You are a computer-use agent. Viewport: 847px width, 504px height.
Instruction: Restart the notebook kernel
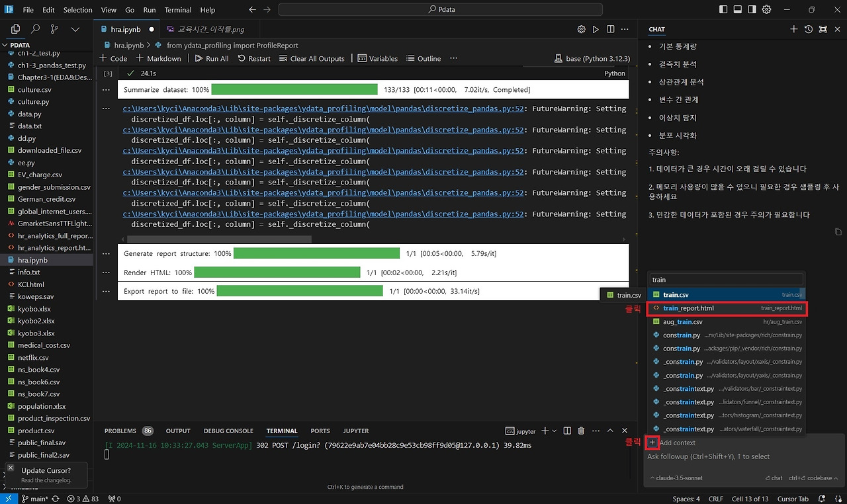pos(254,58)
